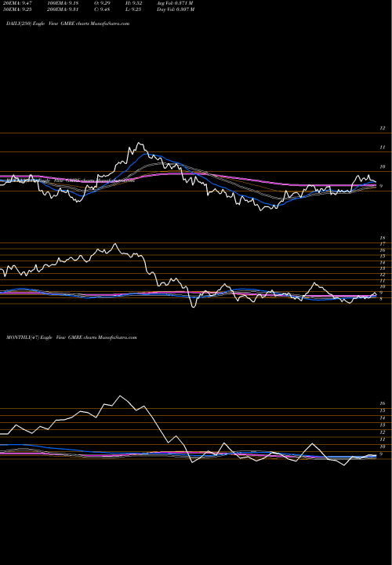392x565 pixels.
Task: Click the Avg Vol figure
Action: (x=175, y=3)
